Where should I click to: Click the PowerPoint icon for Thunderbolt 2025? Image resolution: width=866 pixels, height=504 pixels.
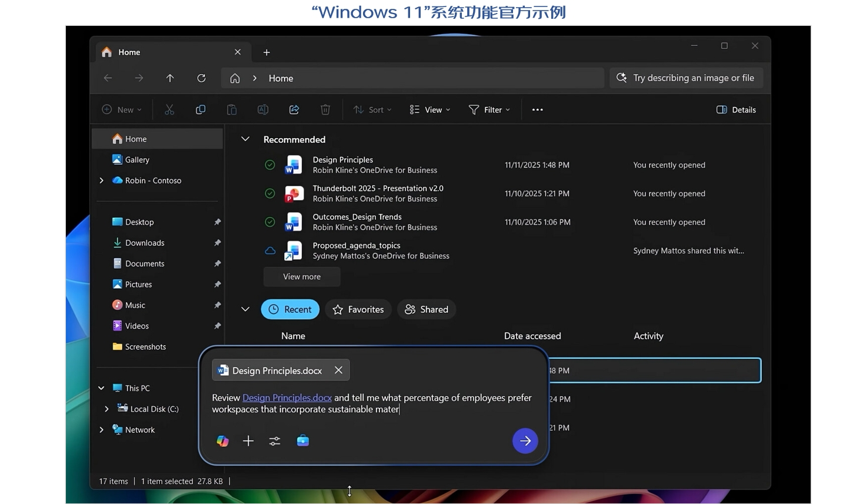click(293, 193)
